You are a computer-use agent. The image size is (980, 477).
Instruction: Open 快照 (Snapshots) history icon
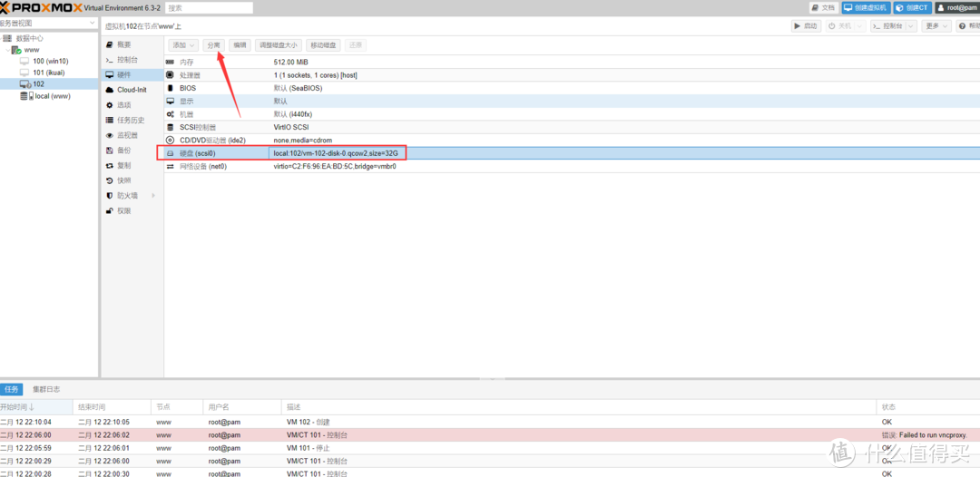pos(110,180)
